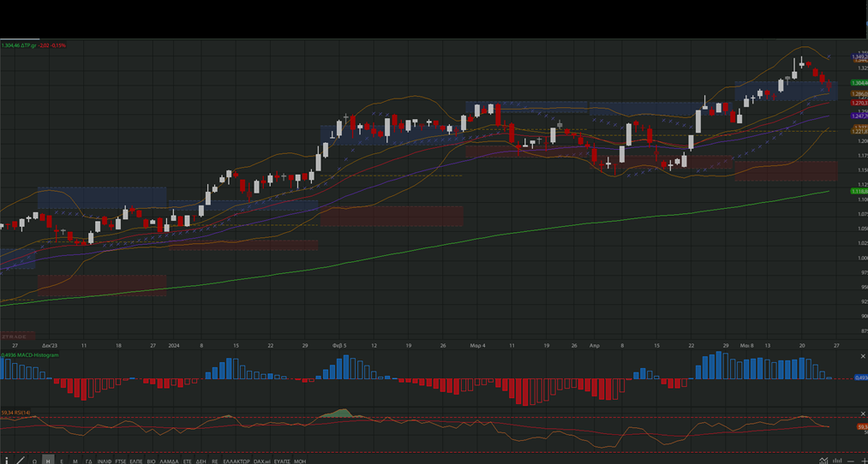Image resolution: width=868 pixels, height=464 pixels.
Task: Close the RSI(14) indicator panel
Action: [x=863, y=414]
